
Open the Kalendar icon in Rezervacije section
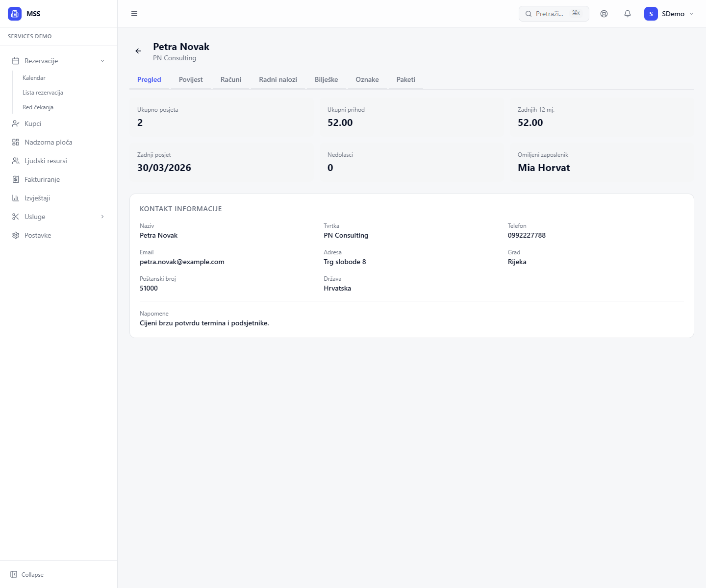click(34, 77)
